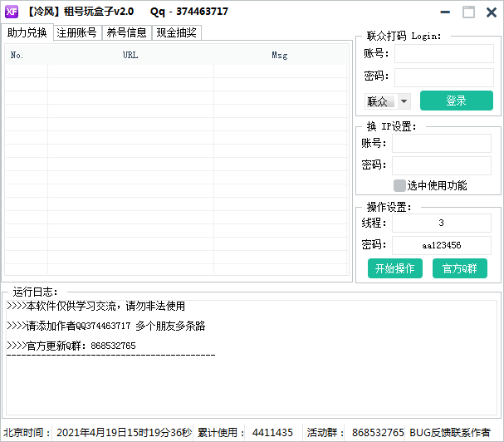Minimize the window from the title bar
504x442 pixels.
(447, 12)
